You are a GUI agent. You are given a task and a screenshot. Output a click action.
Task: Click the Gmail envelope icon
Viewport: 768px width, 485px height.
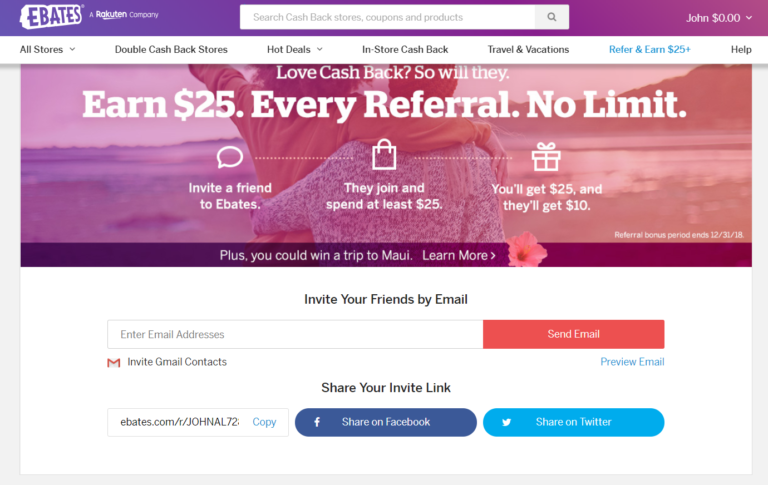(x=114, y=363)
